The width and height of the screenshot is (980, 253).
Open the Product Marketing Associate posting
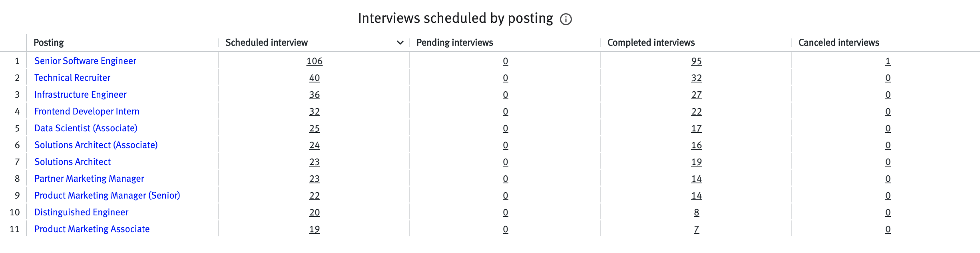92,229
